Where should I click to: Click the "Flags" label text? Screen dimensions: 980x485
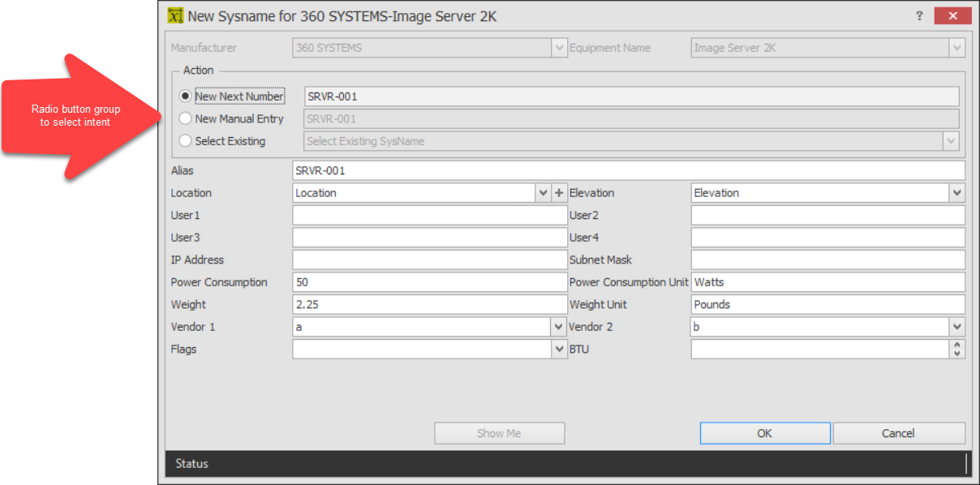(184, 350)
